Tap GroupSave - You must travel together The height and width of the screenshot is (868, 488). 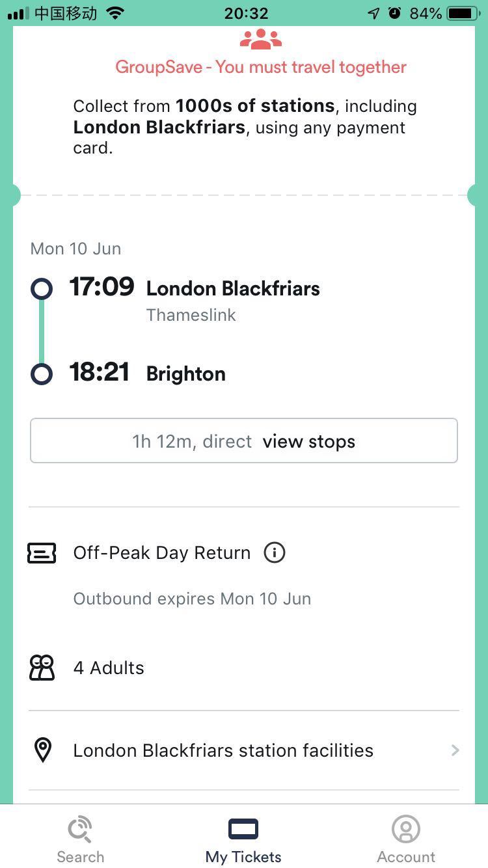tap(261, 67)
